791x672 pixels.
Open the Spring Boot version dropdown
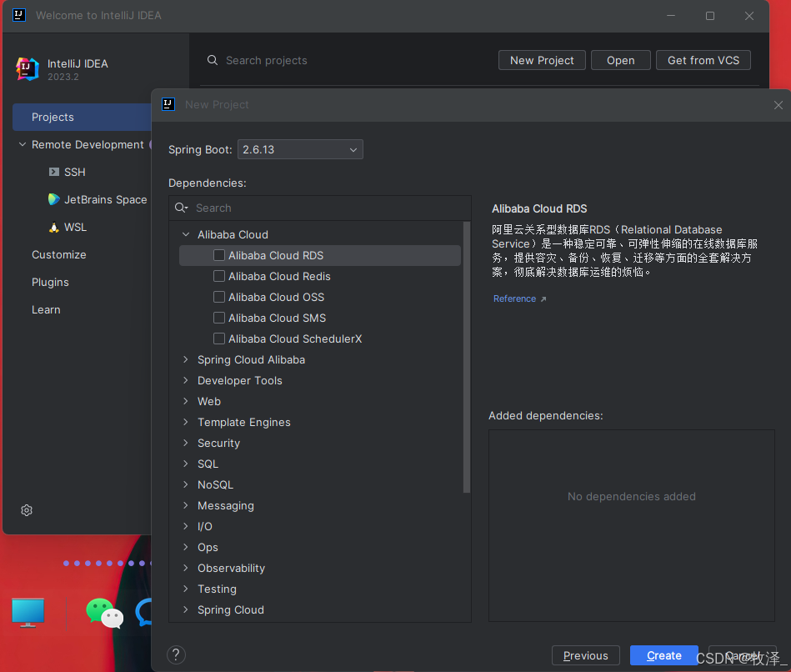300,149
